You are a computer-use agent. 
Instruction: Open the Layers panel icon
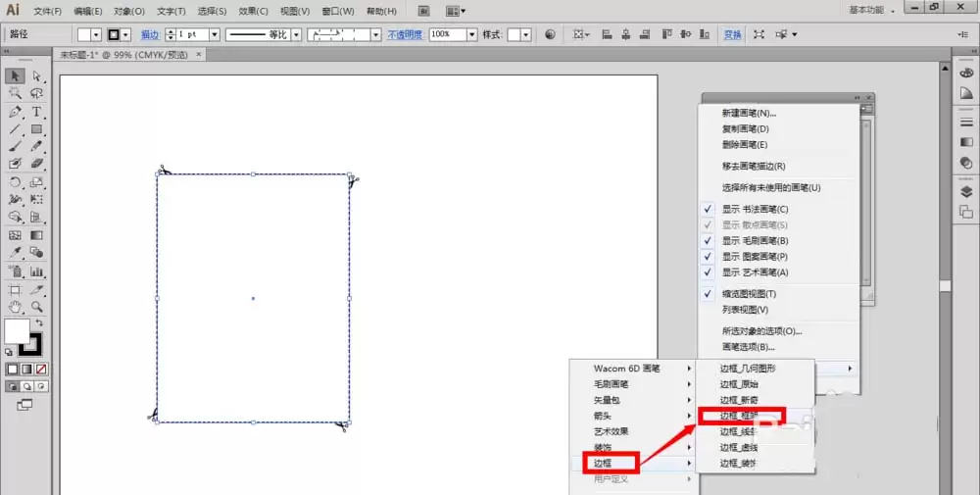point(966,192)
